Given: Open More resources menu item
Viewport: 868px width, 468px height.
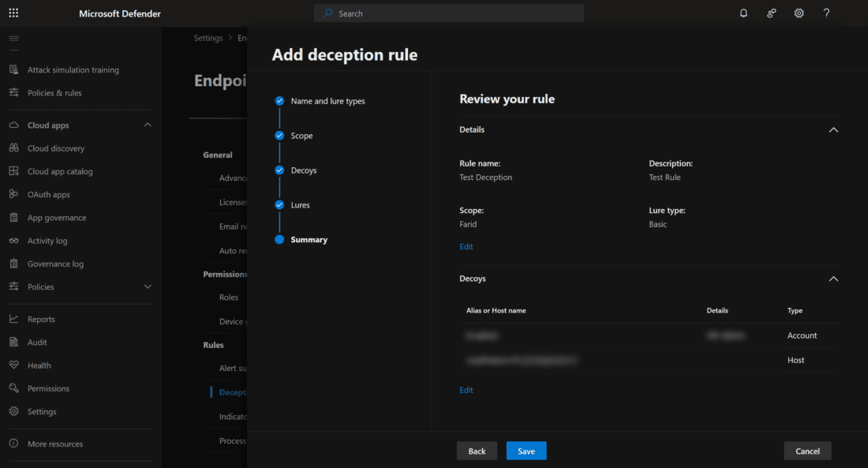Looking at the screenshot, I should [55, 444].
